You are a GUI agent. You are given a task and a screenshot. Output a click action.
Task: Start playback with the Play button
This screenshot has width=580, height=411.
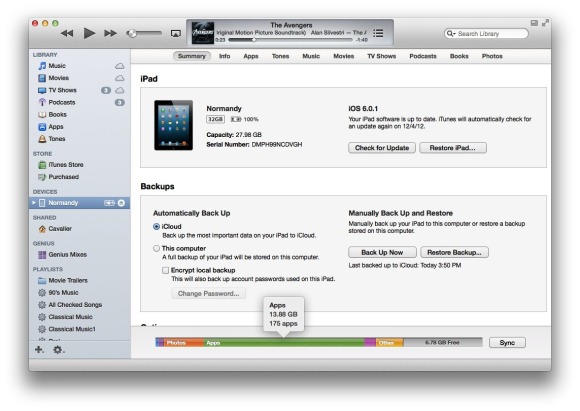coord(89,33)
